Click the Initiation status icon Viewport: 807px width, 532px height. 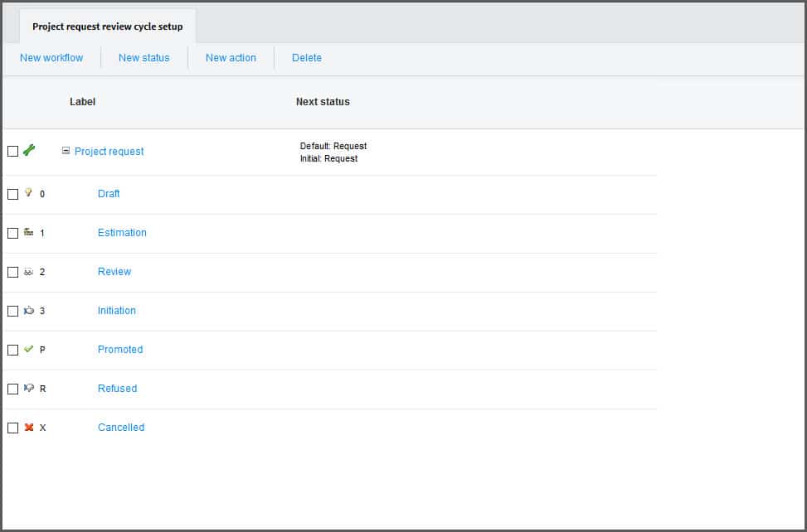tap(28, 311)
